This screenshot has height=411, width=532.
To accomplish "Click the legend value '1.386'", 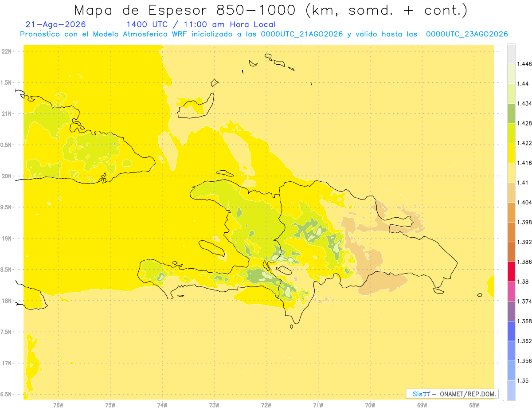I will pyautogui.click(x=524, y=262).
